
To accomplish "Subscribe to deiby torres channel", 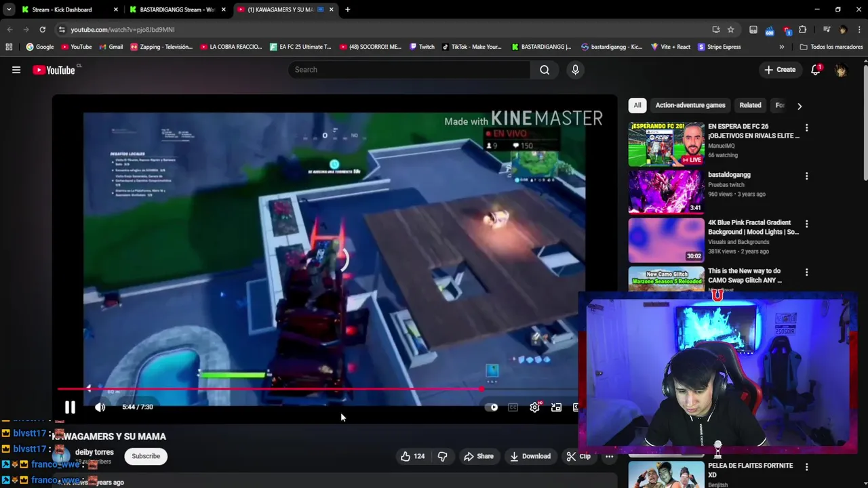I will [146, 456].
